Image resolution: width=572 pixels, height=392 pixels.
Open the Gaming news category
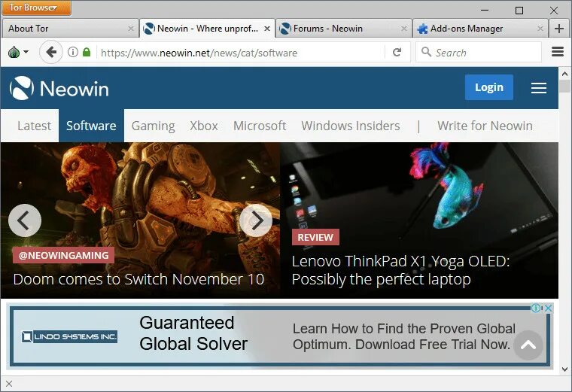point(154,126)
